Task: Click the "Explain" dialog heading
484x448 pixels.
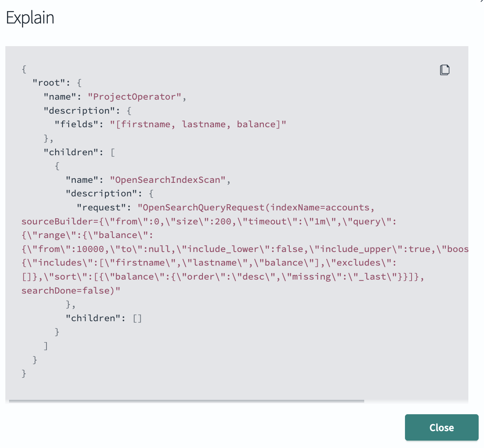Action: [x=30, y=18]
